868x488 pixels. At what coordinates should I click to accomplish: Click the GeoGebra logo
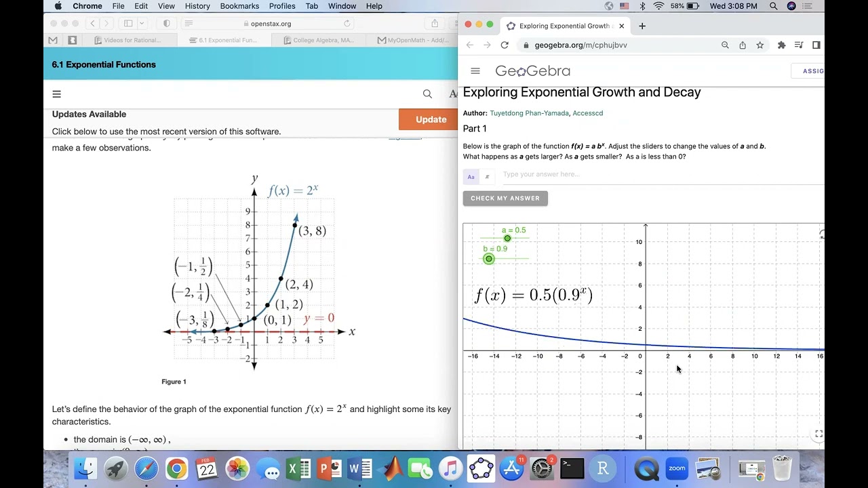pos(532,71)
